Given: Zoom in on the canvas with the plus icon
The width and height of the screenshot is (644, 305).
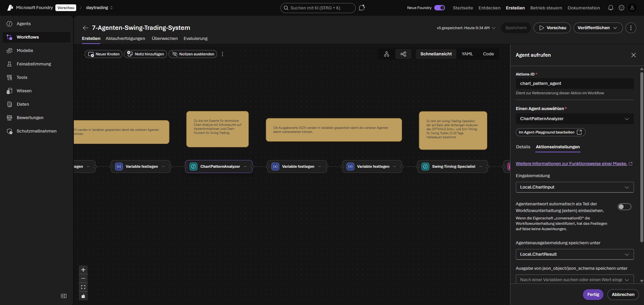Looking at the screenshot, I should click(x=83, y=270).
